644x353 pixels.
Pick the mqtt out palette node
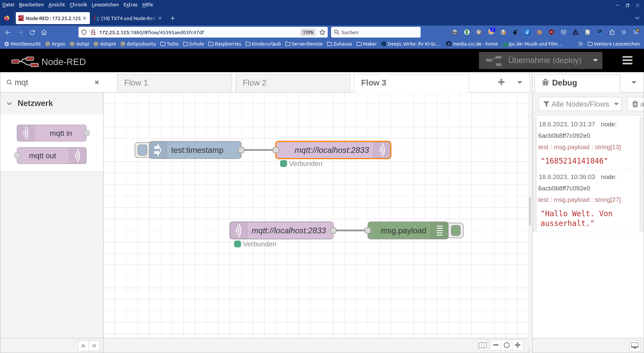pos(52,156)
